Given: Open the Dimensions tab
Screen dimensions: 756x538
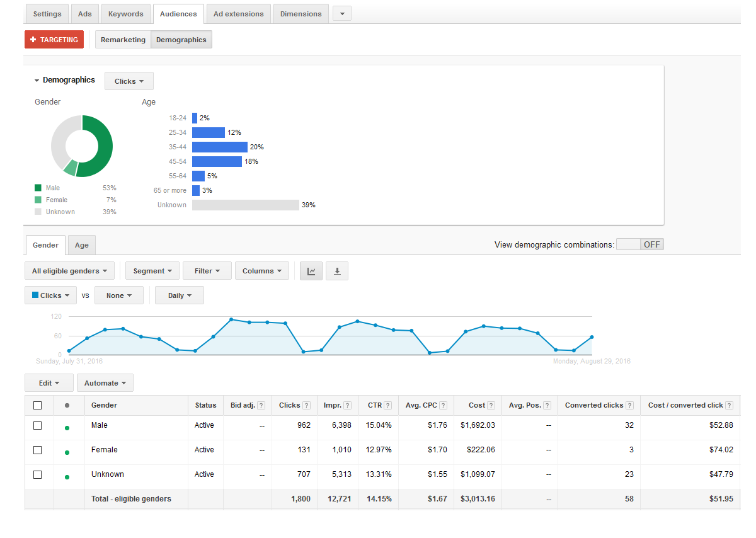Looking at the screenshot, I should [x=301, y=13].
